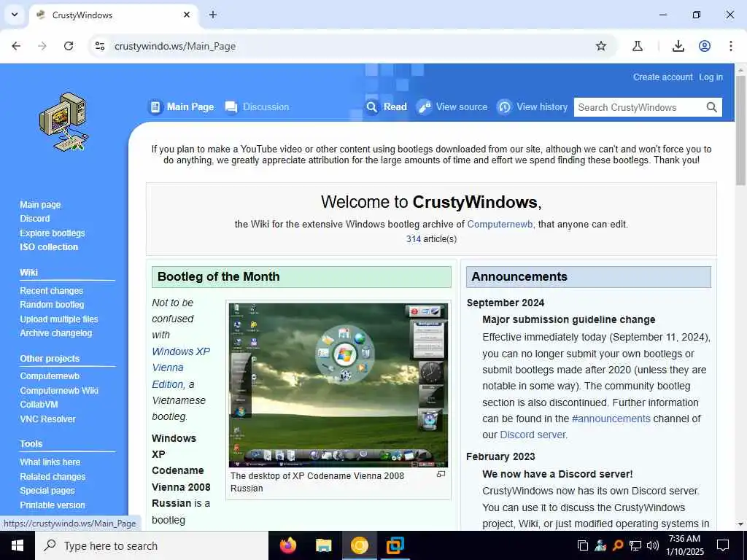Select the Read tab

(x=387, y=107)
